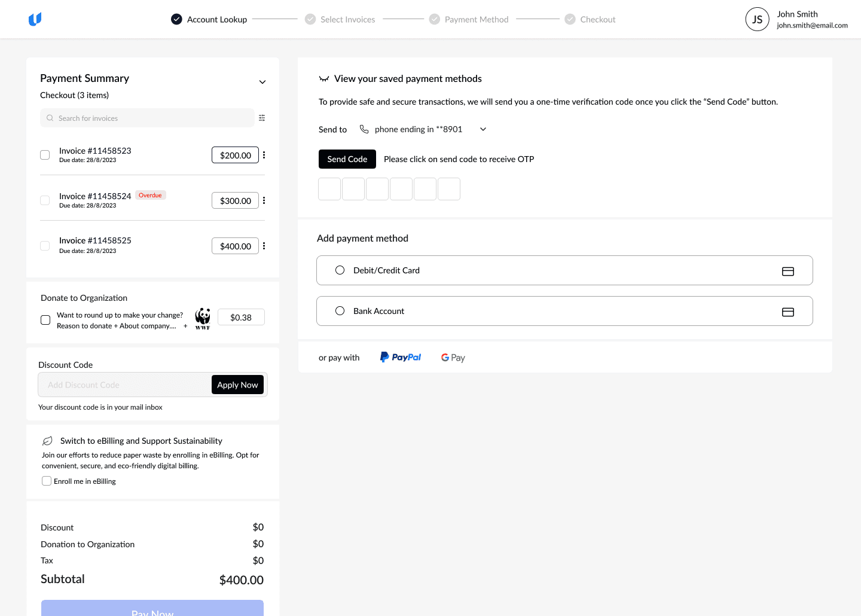Screen dimensions: 861x616
Task: Click 'Donation to Organization' summary row label
Action: click(87, 544)
